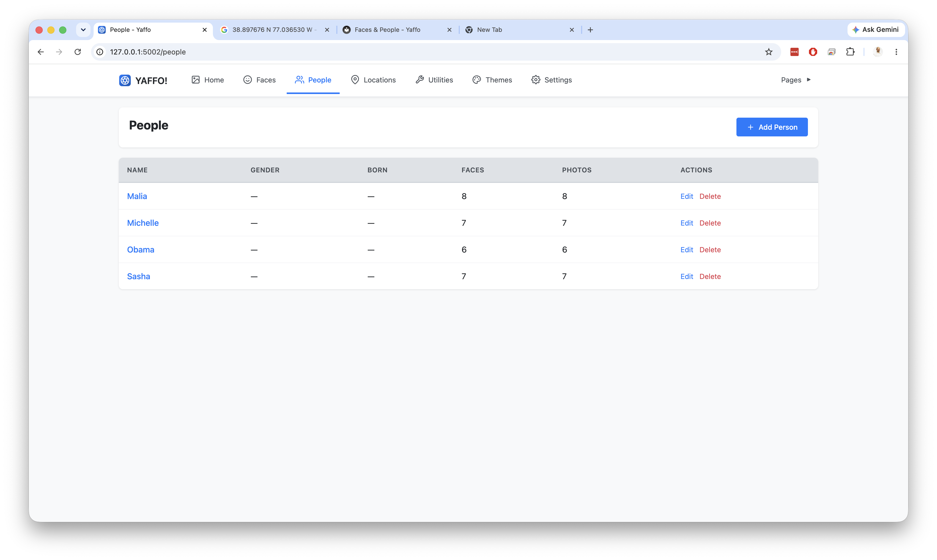Open Malia's person page link

click(137, 196)
